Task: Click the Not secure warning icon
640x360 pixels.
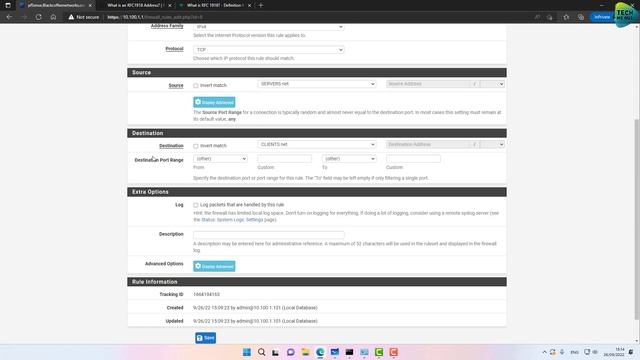Action: 71,17
